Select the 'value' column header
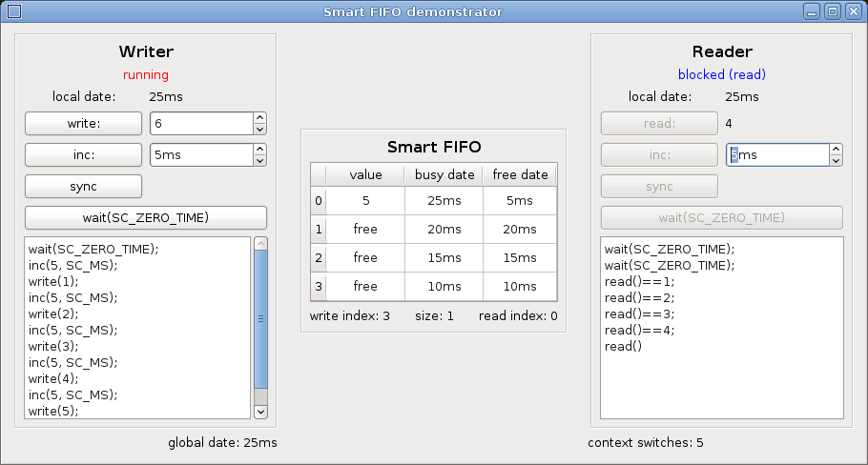Viewport: 868px width, 465px height. click(x=365, y=174)
